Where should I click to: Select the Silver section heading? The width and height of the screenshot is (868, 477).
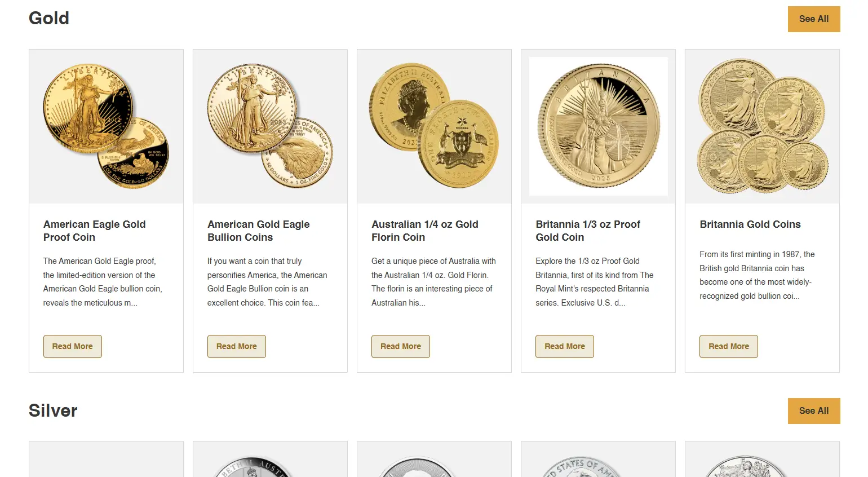coord(52,410)
